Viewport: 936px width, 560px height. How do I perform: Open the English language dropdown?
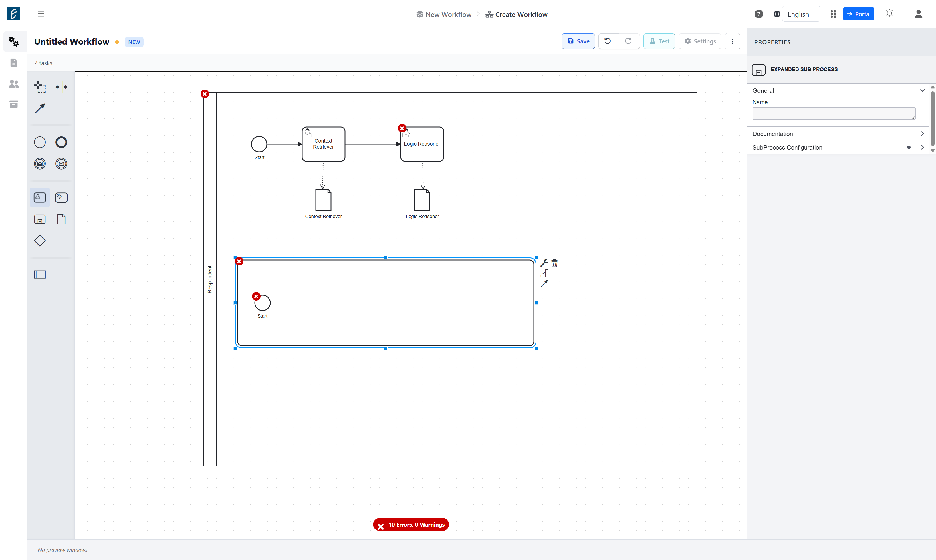click(801, 14)
